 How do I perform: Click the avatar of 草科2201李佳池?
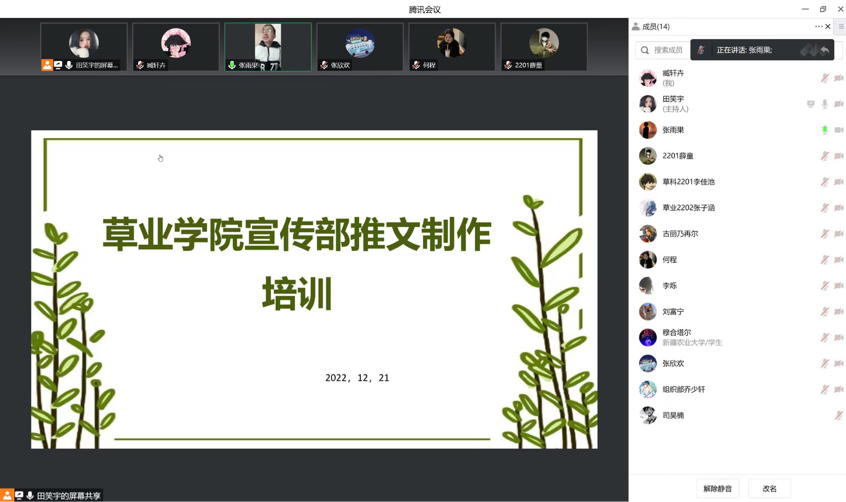click(x=648, y=182)
